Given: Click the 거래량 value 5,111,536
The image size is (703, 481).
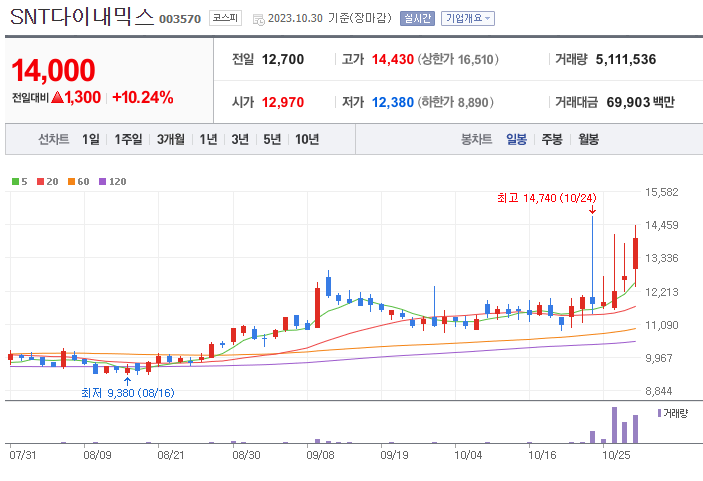Looking at the screenshot, I should (626, 59).
